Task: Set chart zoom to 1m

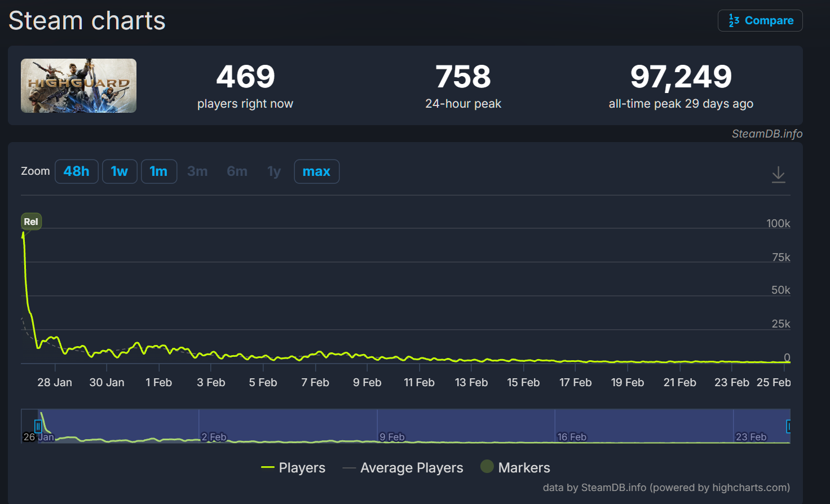Action: coord(159,171)
